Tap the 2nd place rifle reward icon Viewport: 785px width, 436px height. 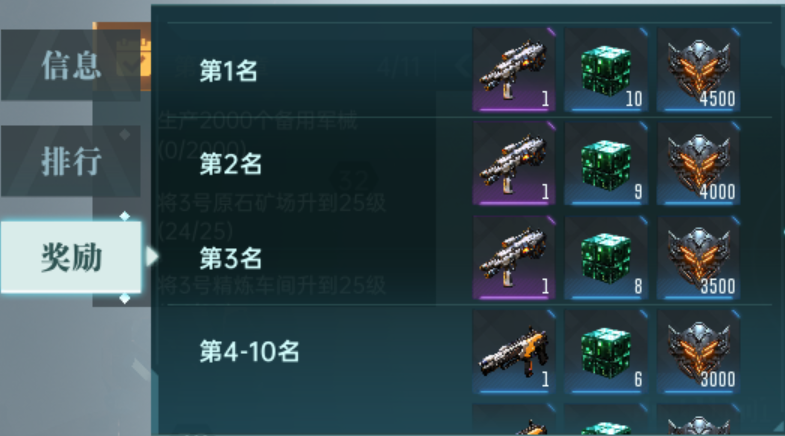click(514, 164)
